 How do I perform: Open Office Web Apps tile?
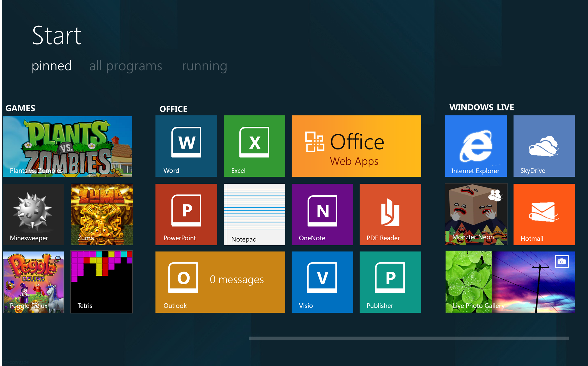tap(356, 146)
